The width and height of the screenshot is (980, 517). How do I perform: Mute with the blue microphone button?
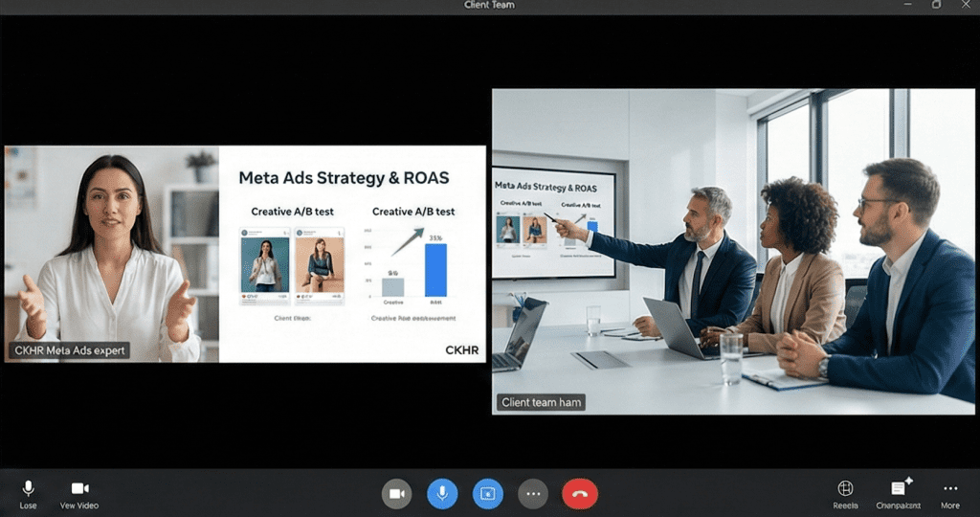coord(441,494)
